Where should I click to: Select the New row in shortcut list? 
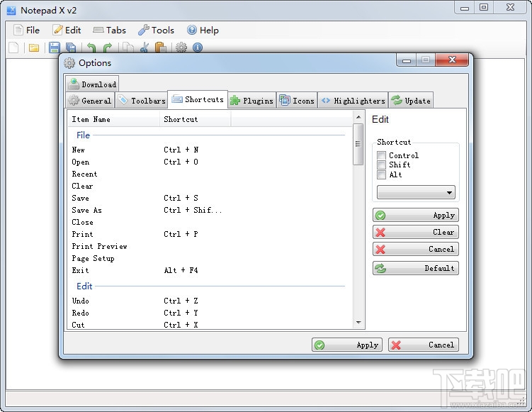tap(210, 150)
